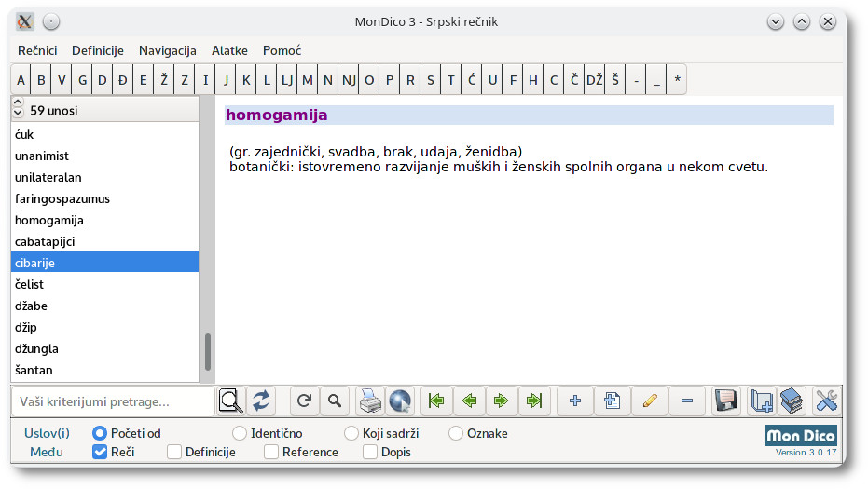868x489 pixels.
Task: Open the Pomoć menu
Action: click(282, 50)
